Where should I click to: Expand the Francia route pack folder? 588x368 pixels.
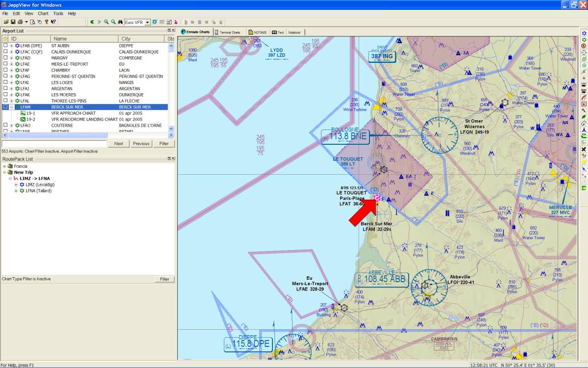[4, 166]
